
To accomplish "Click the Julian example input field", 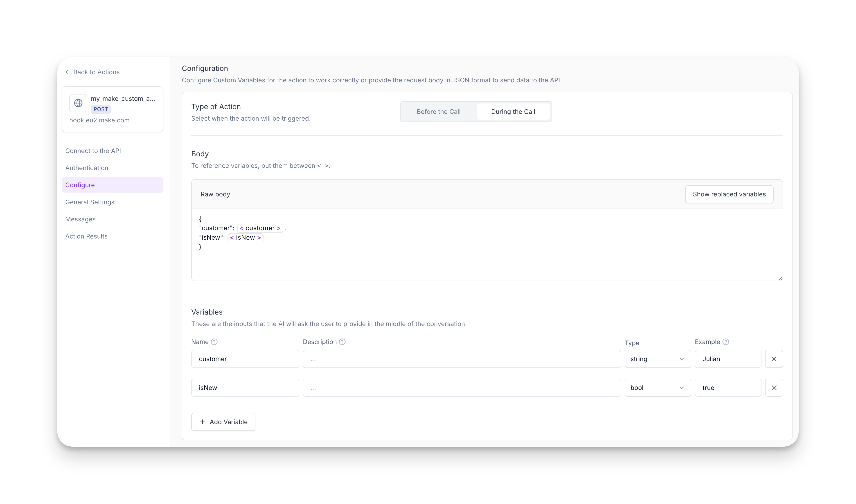I will (728, 359).
